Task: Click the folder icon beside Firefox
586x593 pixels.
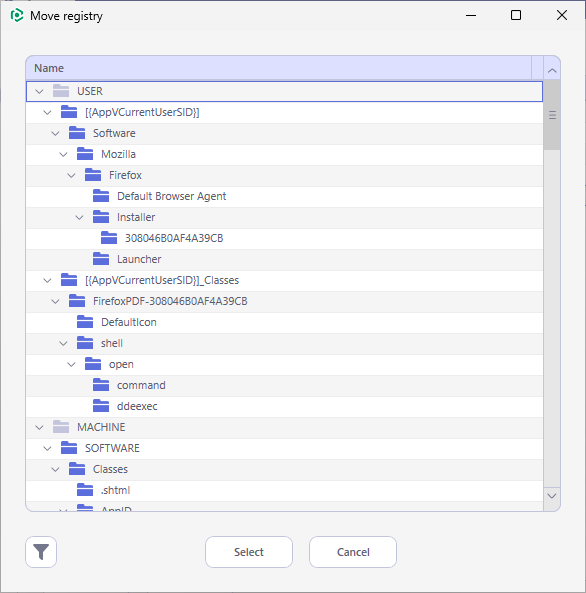Action: pos(93,175)
